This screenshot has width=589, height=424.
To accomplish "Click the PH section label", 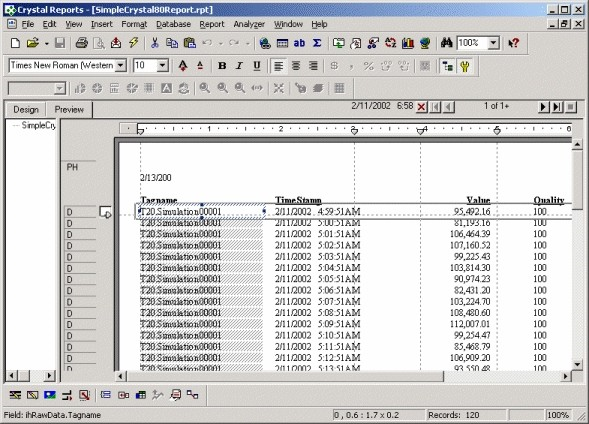I will [72, 167].
